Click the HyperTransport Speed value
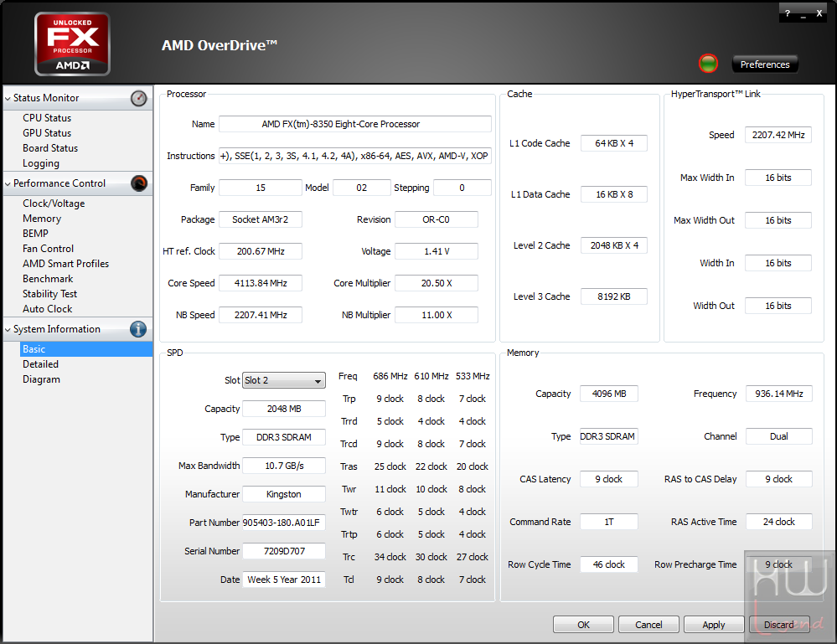This screenshot has width=837, height=644. (778, 135)
